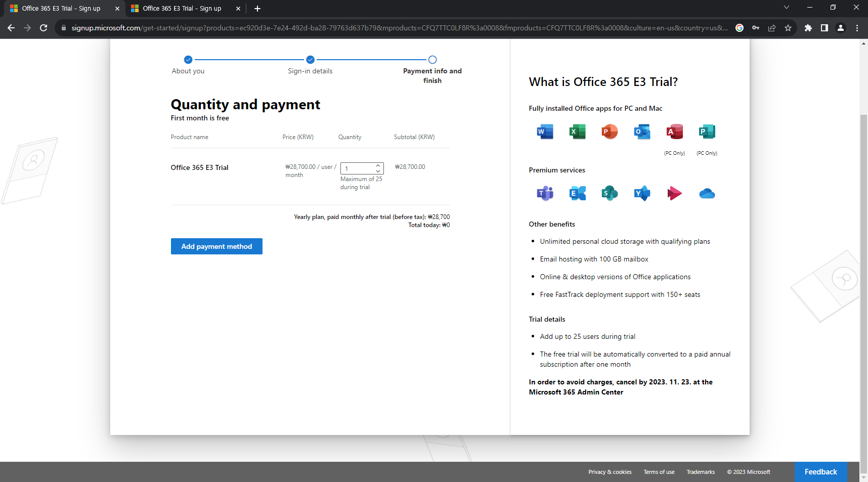The height and width of the screenshot is (482, 868).
Task: Click the Microsoft Teams icon
Action: tap(545, 193)
